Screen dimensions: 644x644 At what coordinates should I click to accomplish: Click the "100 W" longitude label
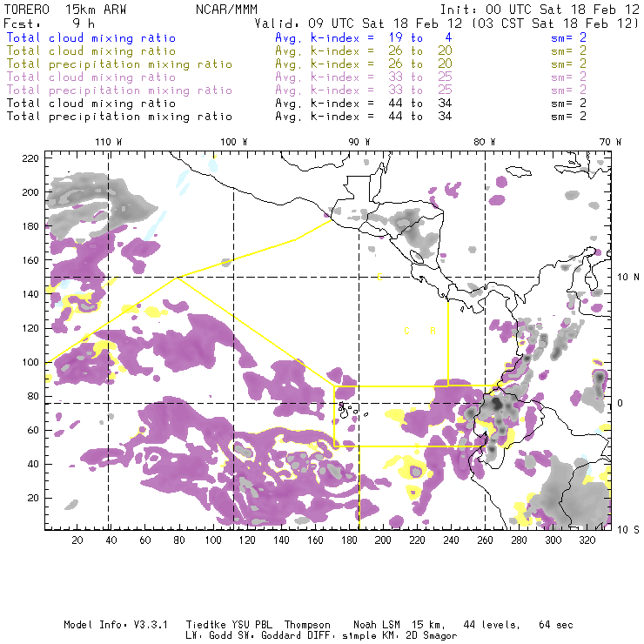pyautogui.click(x=234, y=142)
